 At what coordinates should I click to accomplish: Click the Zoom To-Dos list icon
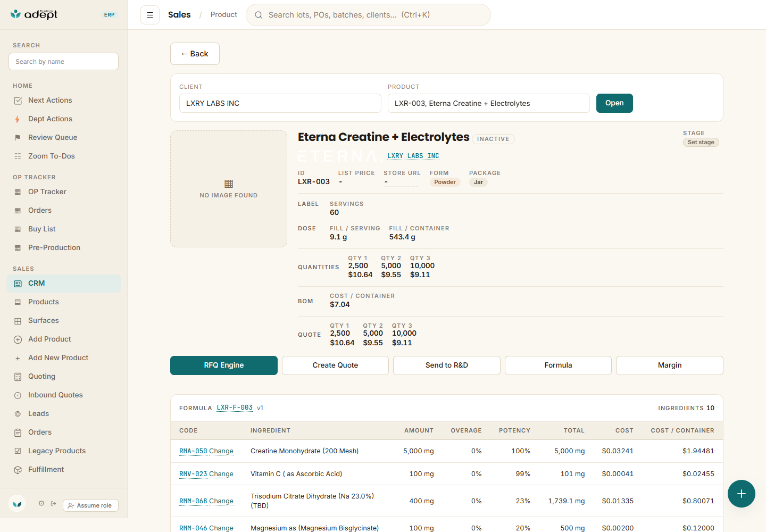click(18, 156)
